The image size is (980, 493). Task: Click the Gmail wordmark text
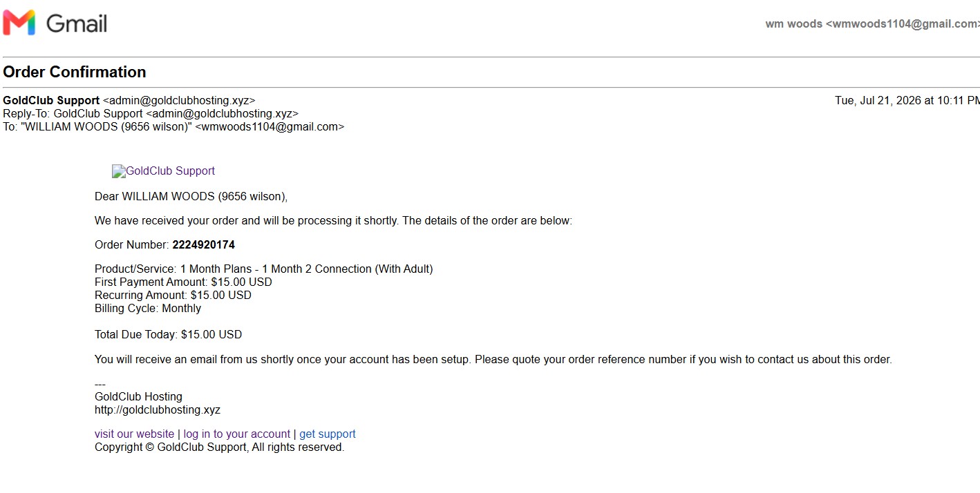click(x=77, y=24)
